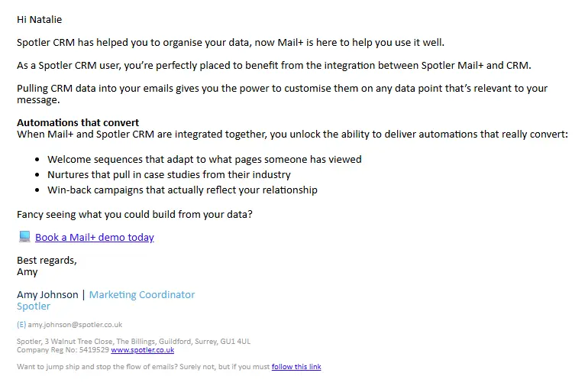Viewport: 588px width, 386px height.
Task: Click the "Amy Johnson" signature name
Action: click(x=47, y=294)
